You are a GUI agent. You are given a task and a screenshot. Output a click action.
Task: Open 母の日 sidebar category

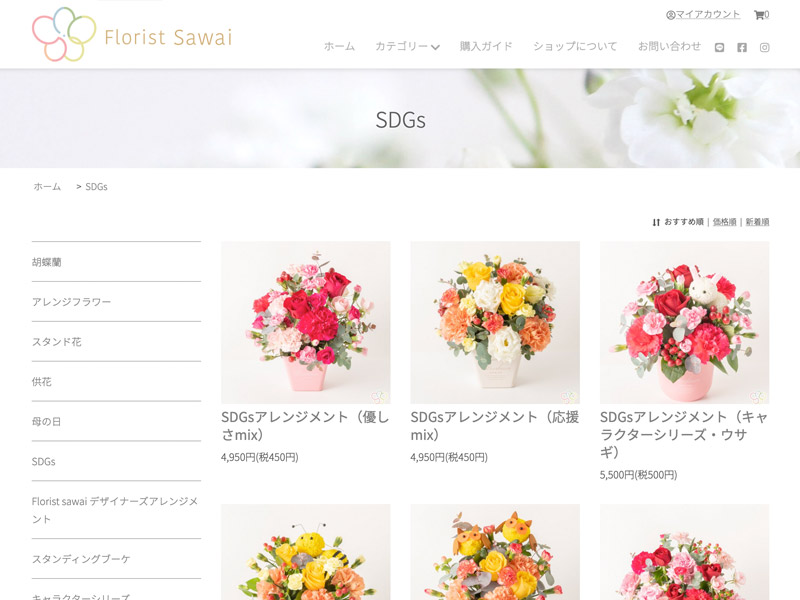[116, 421]
